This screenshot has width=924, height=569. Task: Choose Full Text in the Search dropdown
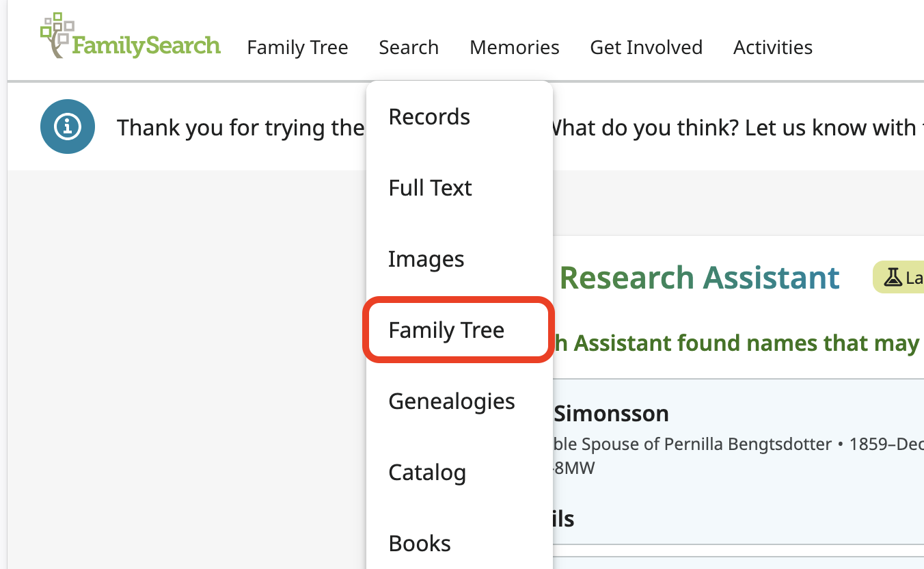430,188
